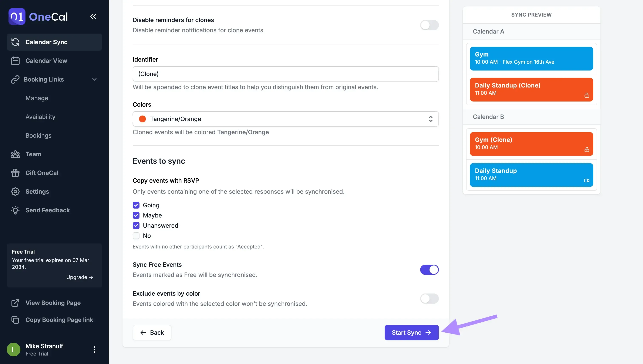This screenshot has height=364, width=643.
Task: Open the Availability page
Action: pos(41,117)
